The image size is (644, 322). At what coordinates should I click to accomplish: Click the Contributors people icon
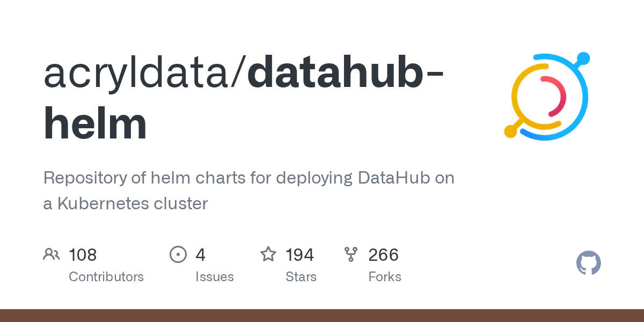coord(52,254)
